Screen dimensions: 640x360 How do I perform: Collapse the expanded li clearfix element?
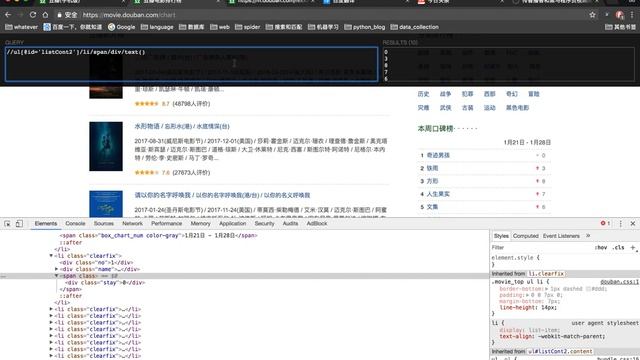[x=51, y=256]
